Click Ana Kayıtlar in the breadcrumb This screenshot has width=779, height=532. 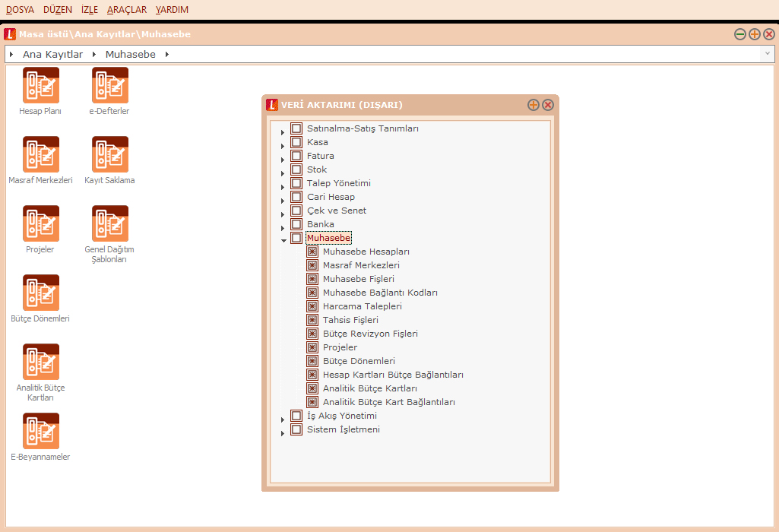click(x=52, y=54)
